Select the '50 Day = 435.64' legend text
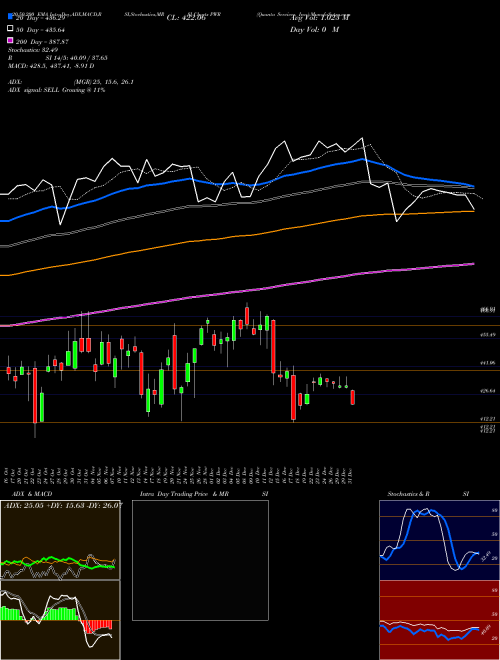500x660 pixels. [40, 29]
